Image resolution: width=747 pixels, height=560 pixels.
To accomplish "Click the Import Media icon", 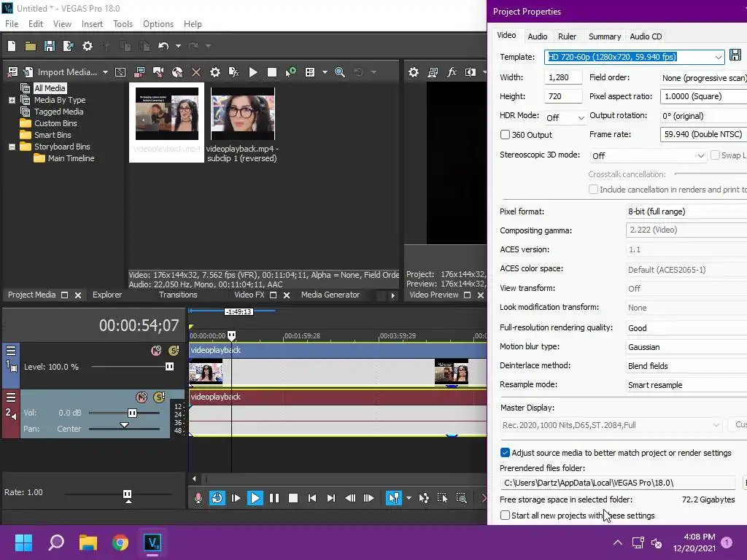I will (x=28, y=72).
